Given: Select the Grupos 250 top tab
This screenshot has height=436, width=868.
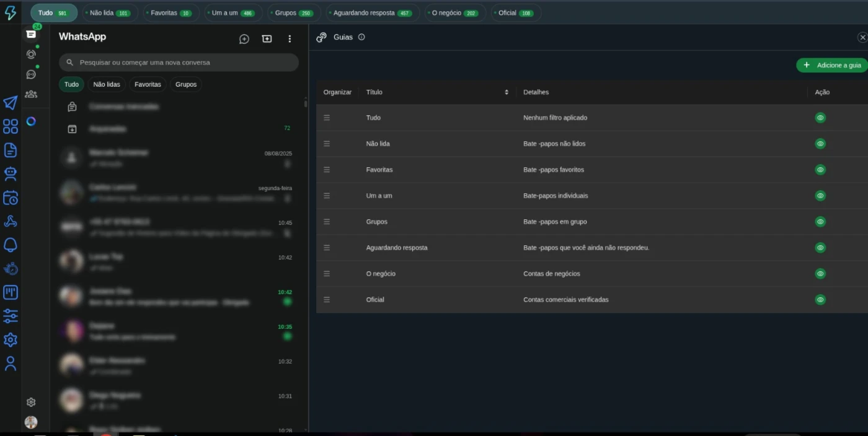Looking at the screenshot, I should pos(294,13).
